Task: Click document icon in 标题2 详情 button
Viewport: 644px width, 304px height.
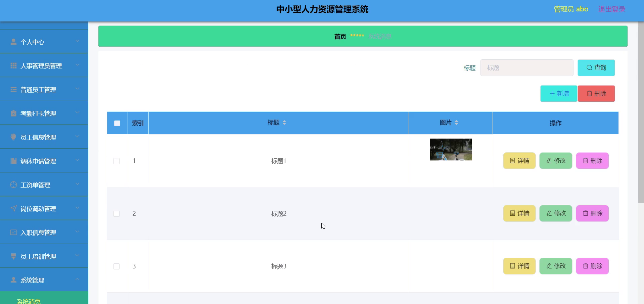Action: pos(512,213)
